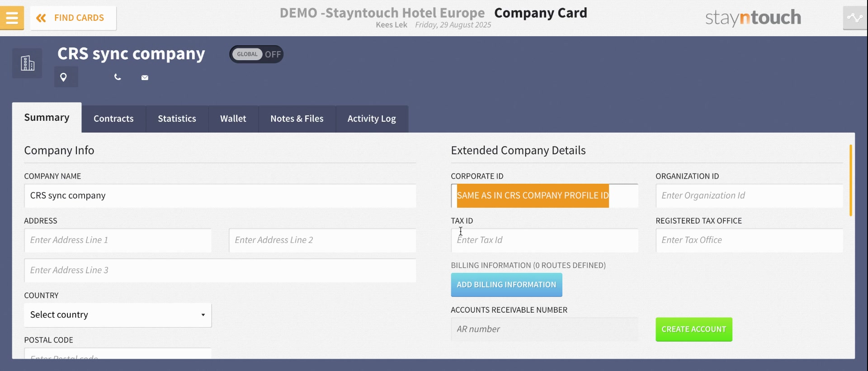Click the phone contact icon

(118, 77)
